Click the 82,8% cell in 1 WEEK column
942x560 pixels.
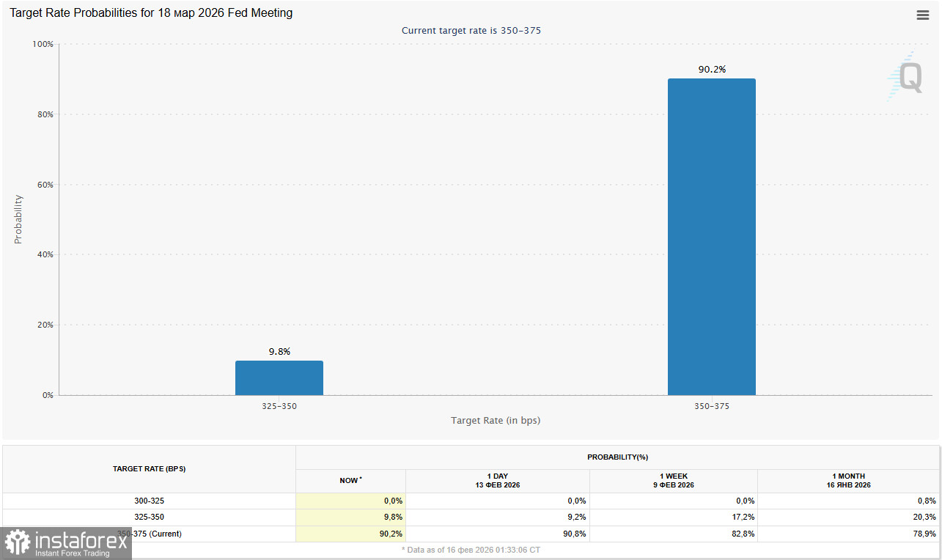pos(673,534)
